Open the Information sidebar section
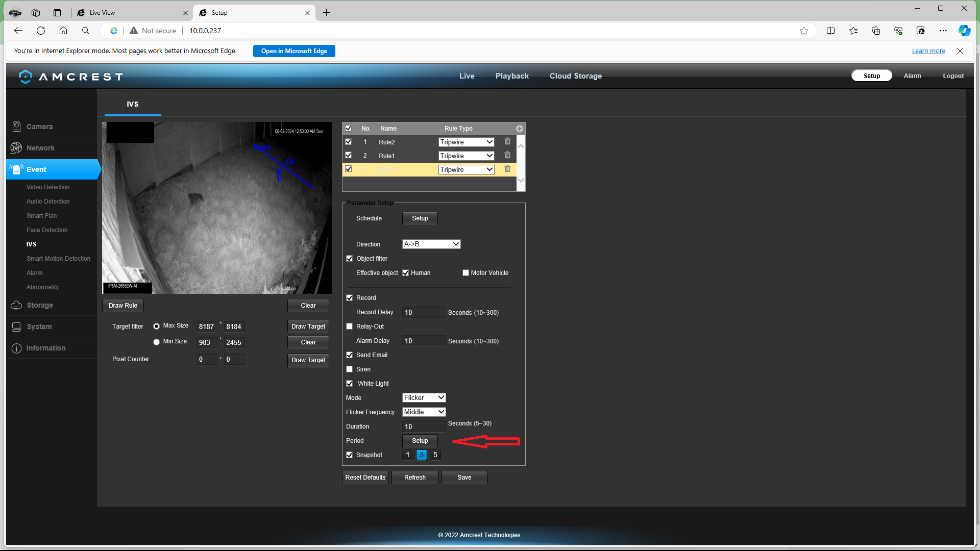Screen dimensions: 980x551 pyautogui.click(x=46, y=348)
